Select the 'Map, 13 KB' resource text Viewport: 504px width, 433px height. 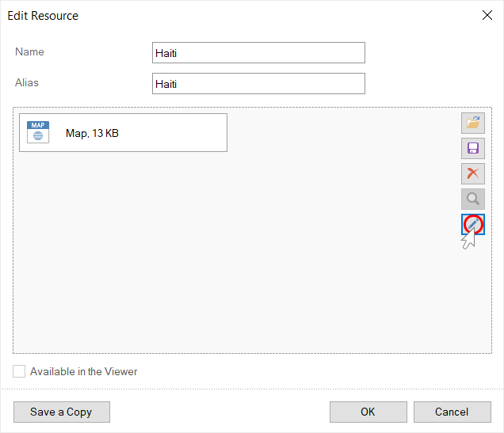pos(92,133)
